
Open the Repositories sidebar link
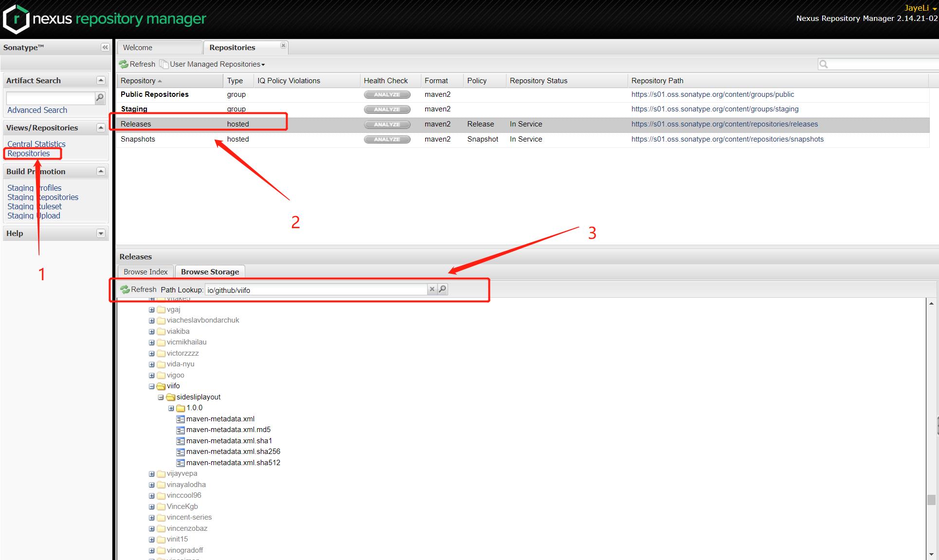(x=29, y=153)
